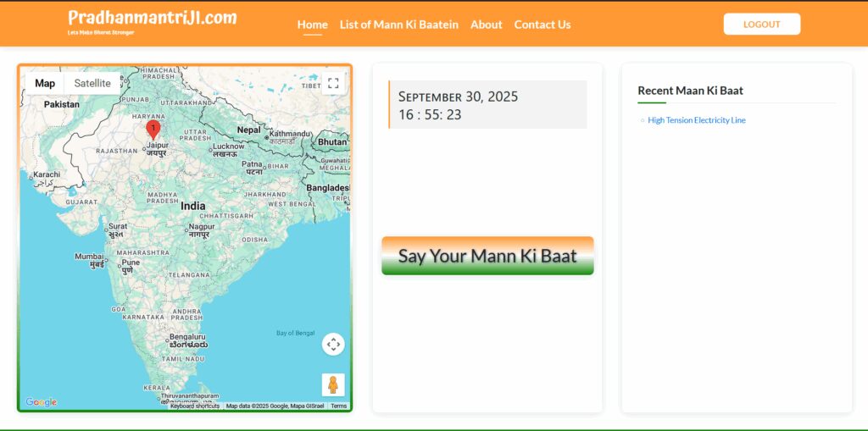This screenshot has width=868, height=431.
Task: Click the Street View pegman icon
Action: [x=333, y=384]
